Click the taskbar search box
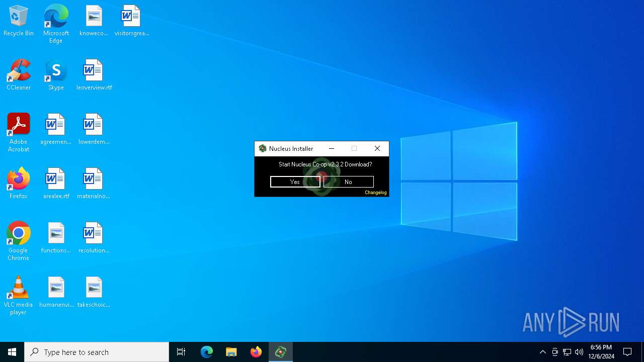Viewport: 644px width, 362px height. (x=97, y=352)
